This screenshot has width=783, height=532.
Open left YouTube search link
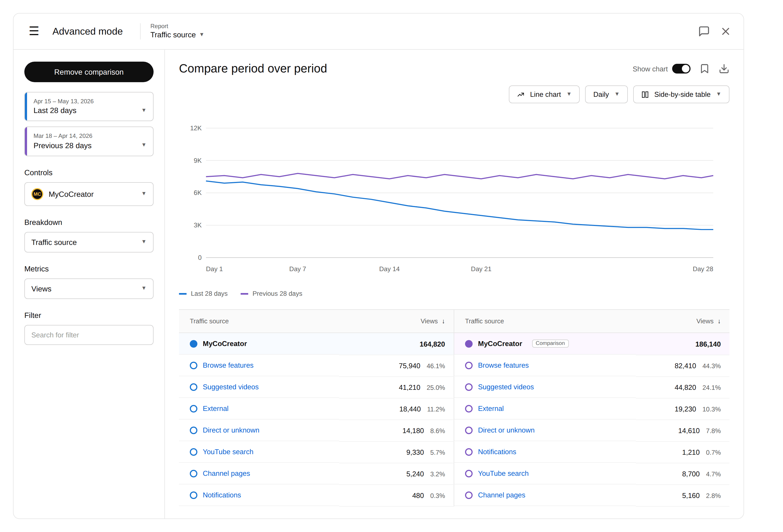(228, 452)
